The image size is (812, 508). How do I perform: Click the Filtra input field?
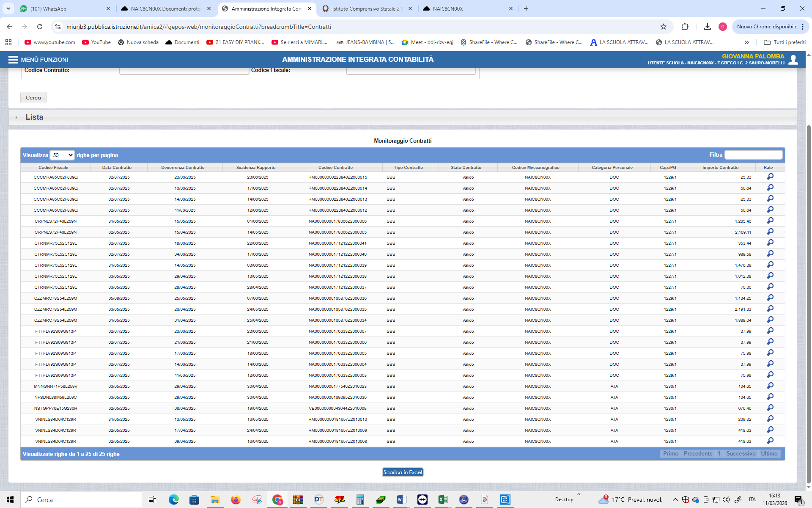point(753,155)
